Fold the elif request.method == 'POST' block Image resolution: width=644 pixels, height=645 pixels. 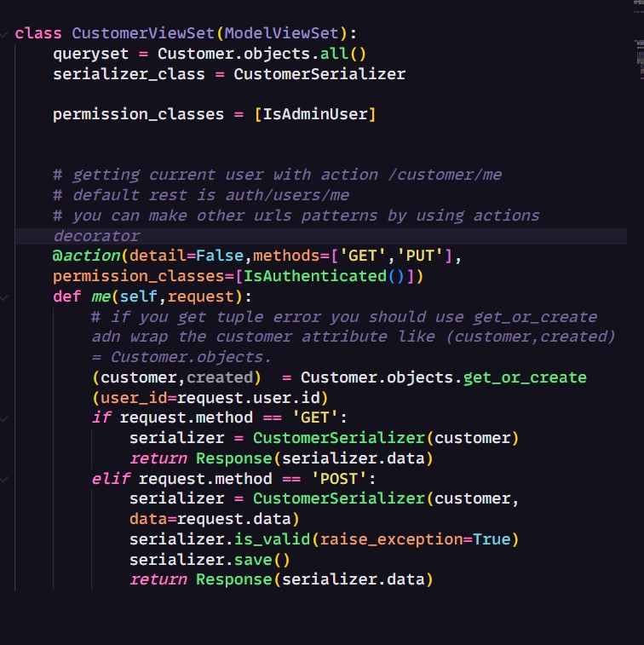click(4, 479)
